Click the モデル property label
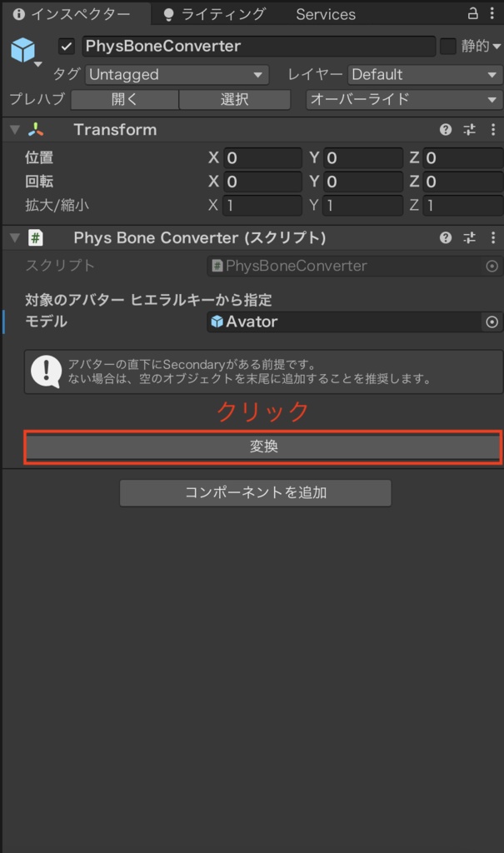Viewport: 504px width, 853px height. click(x=47, y=322)
